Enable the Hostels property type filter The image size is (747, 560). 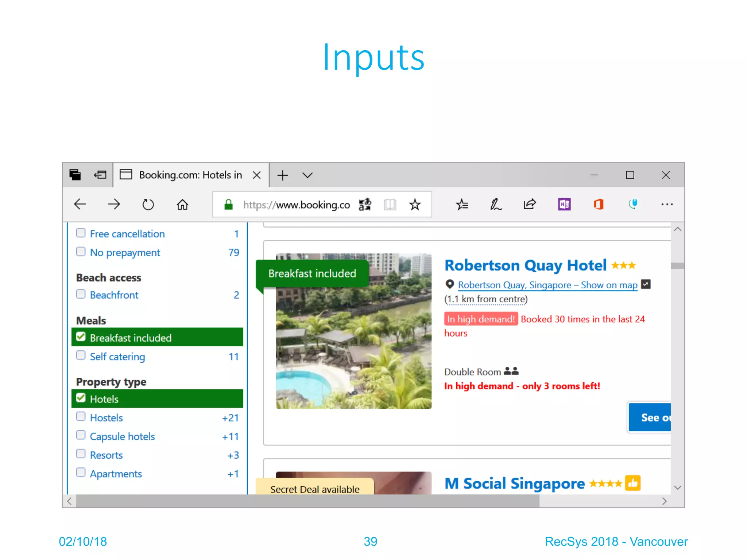[81, 417]
